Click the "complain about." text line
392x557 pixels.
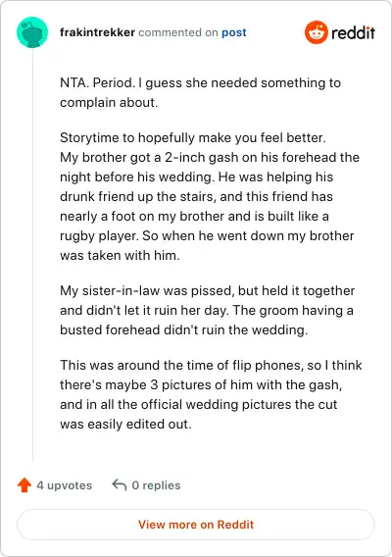click(109, 103)
